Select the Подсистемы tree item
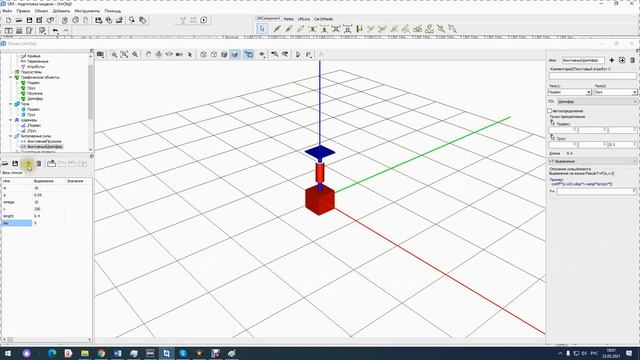The image size is (640, 360). click(31, 72)
